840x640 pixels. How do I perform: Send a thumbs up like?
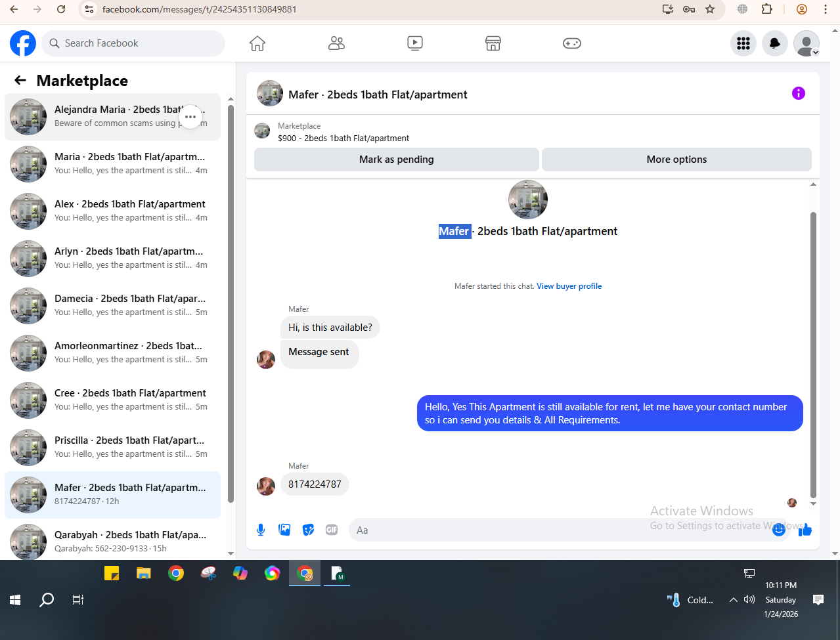[805, 530]
